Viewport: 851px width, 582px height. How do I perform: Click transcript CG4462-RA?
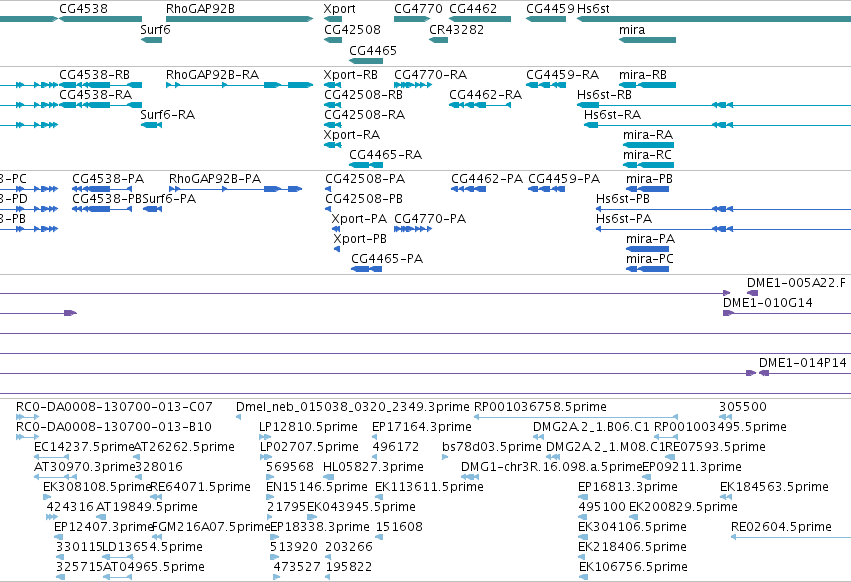[x=485, y=95]
